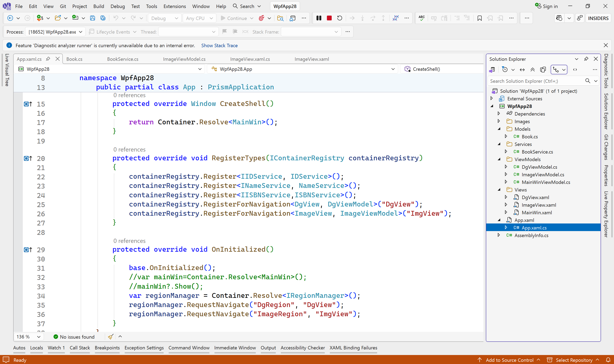Collapse the ViewModels folder node
This screenshot has height=364, width=614.
pyautogui.click(x=499, y=160)
